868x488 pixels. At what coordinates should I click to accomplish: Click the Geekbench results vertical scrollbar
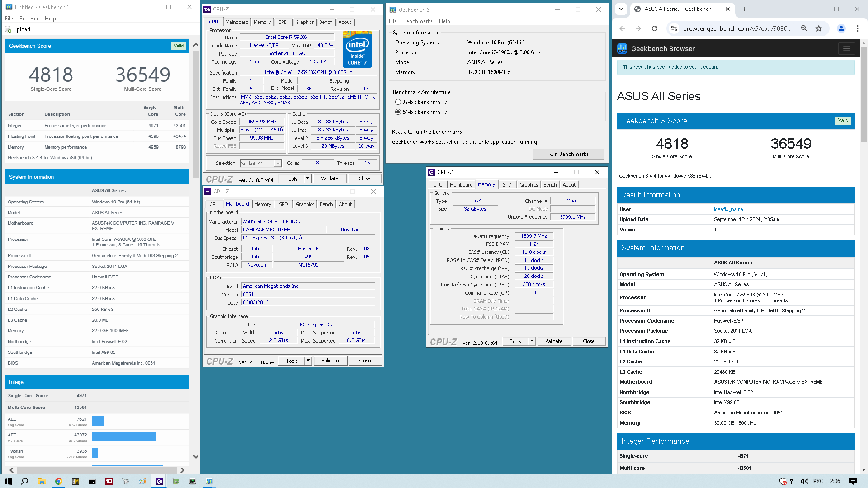[196, 113]
